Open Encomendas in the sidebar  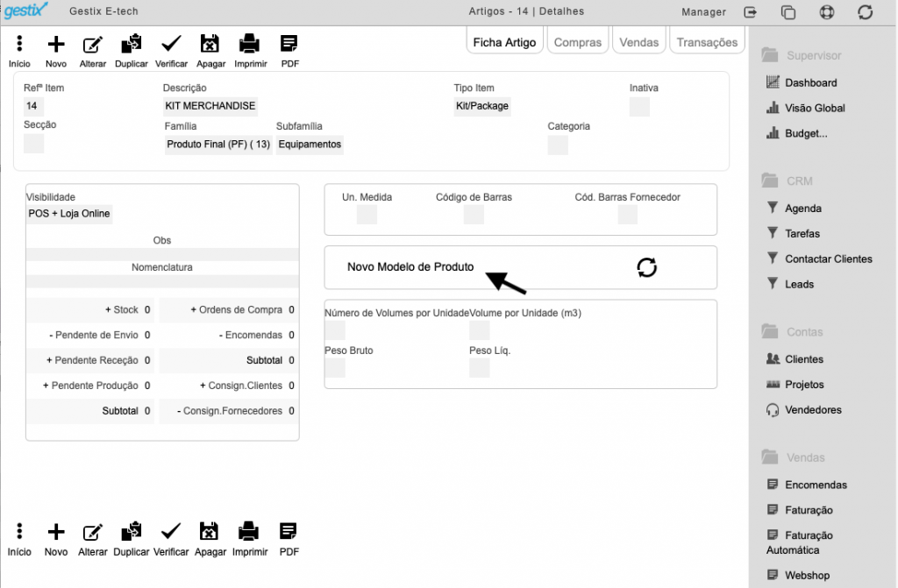807,485
